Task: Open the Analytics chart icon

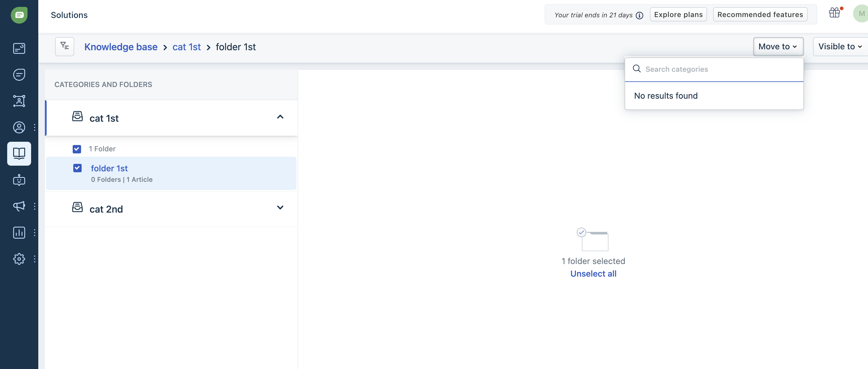Action: point(19,233)
